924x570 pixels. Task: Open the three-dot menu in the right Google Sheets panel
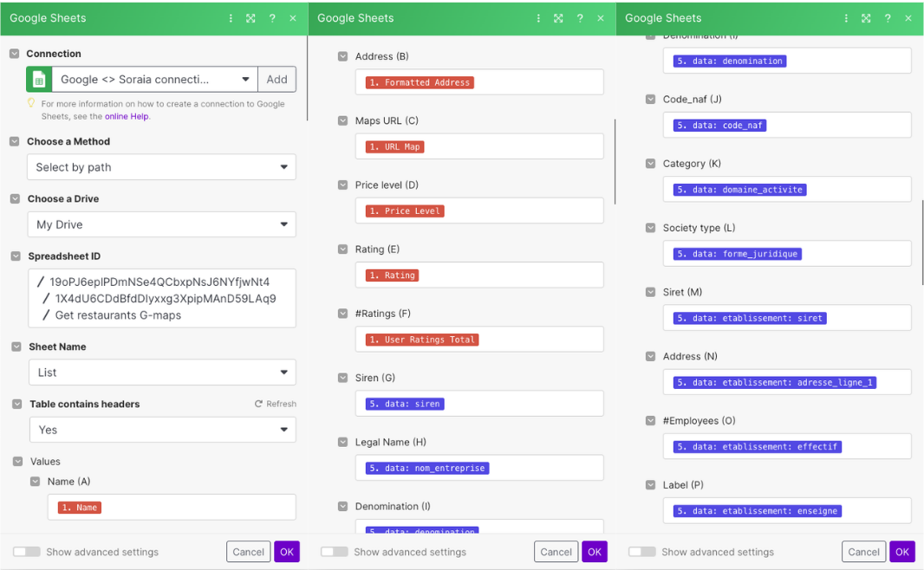pyautogui.click(x=846, y=18)
